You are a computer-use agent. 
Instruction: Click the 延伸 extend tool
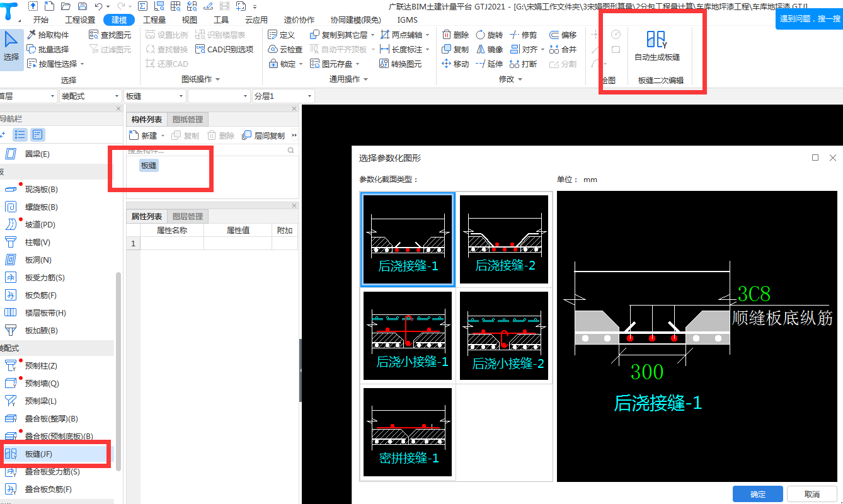click(x=490, y=64)
